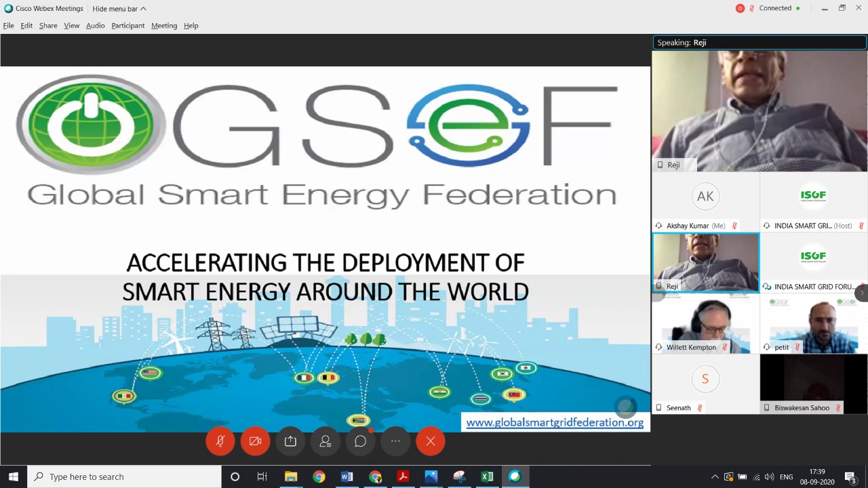
Task: Click muted mic icon beside INDIA SMART GRI... (Host)
Action: click(861, 226)
